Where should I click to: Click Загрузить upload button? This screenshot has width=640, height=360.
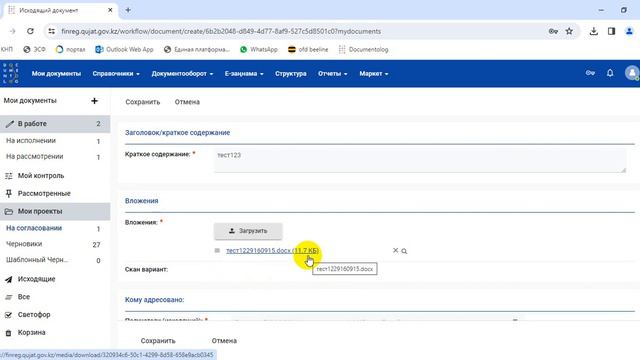click(248, 231)
